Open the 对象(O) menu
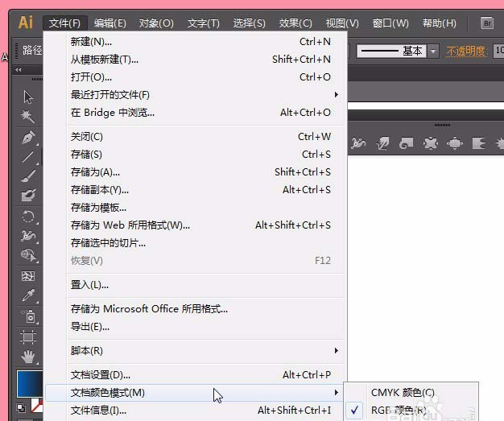Viewport: 504px width, 421px height. (156, 23)
